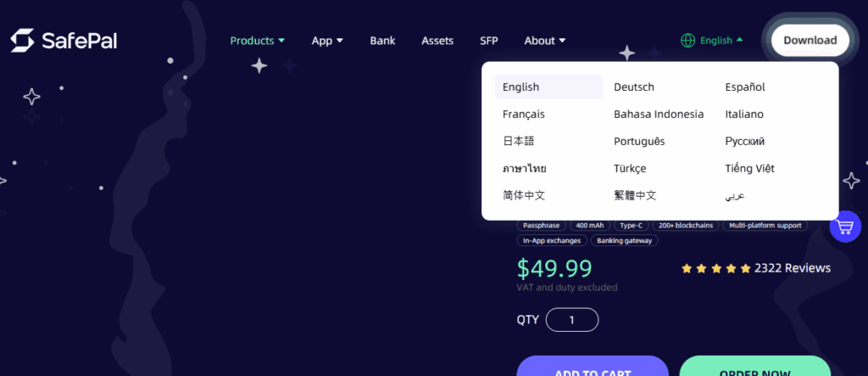The image size is (868, 376).
Task: Open the Bank menu item
Action: pos(382,41)
